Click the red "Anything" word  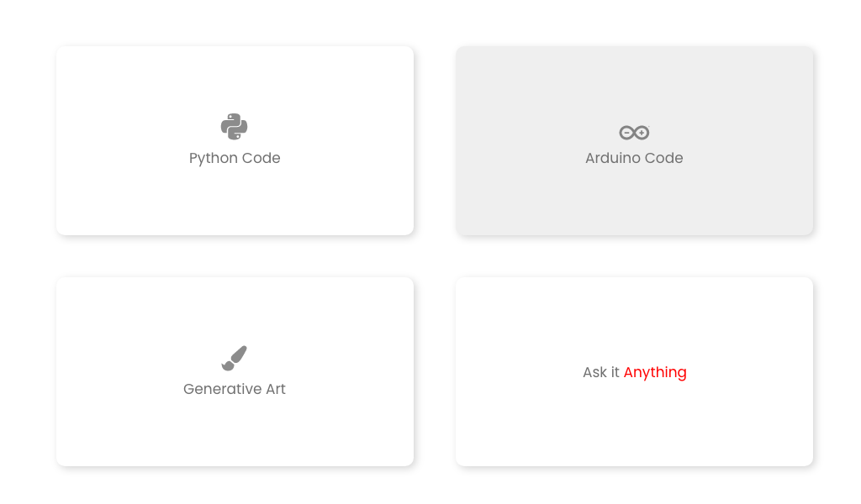pyautogui.click(x=655, y=372)
